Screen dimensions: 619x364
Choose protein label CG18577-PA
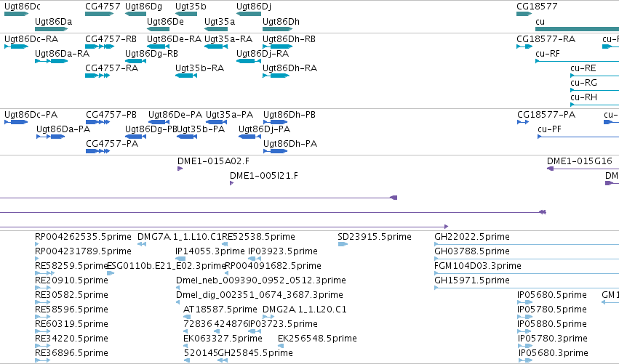coord(546,115)
